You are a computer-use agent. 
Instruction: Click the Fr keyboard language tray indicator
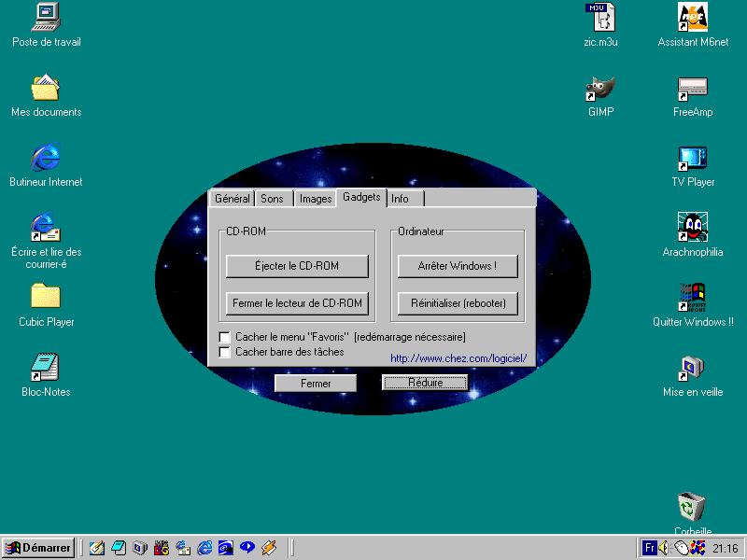click(x=649, y=548)
